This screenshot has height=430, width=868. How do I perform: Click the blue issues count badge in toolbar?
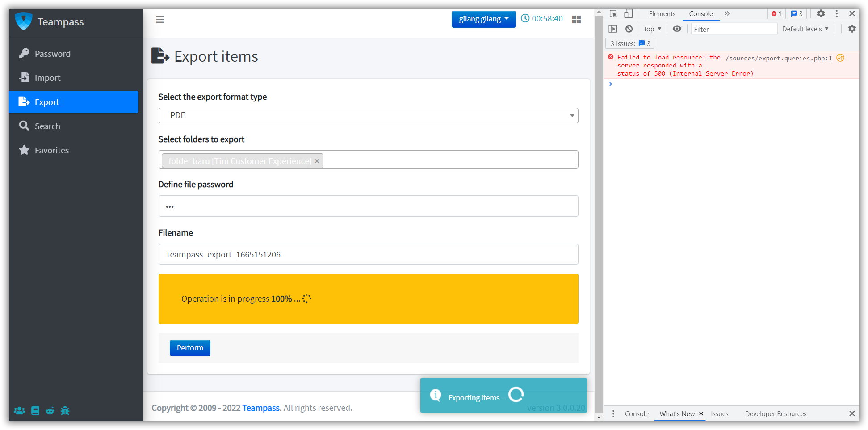(797, 14)
